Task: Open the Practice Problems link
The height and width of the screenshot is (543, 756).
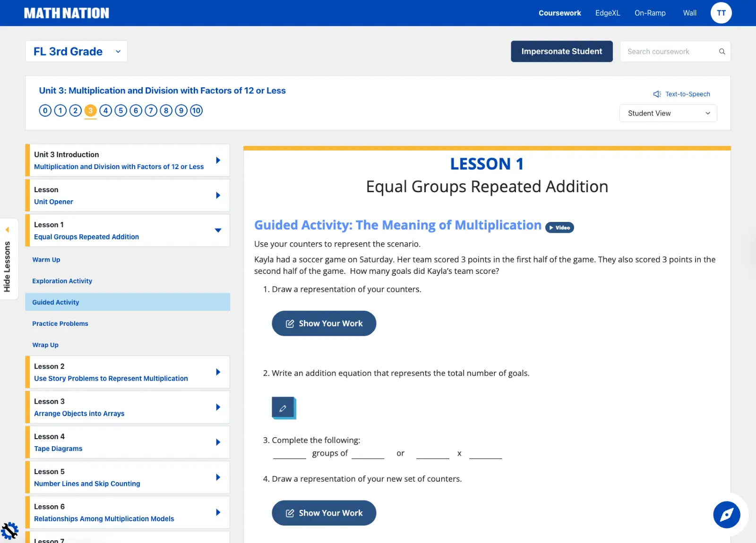Action: click(x=60, y=323)
